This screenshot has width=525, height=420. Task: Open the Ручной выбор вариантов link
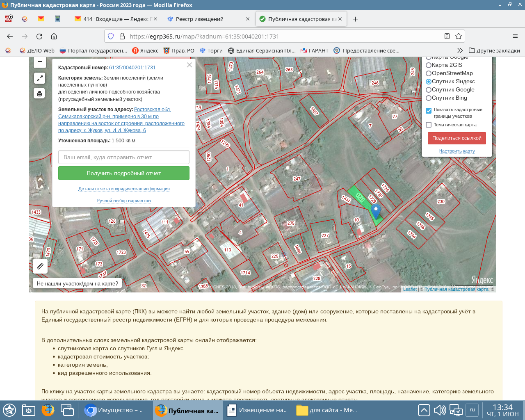pyautogui.click(x=123, y=200)
